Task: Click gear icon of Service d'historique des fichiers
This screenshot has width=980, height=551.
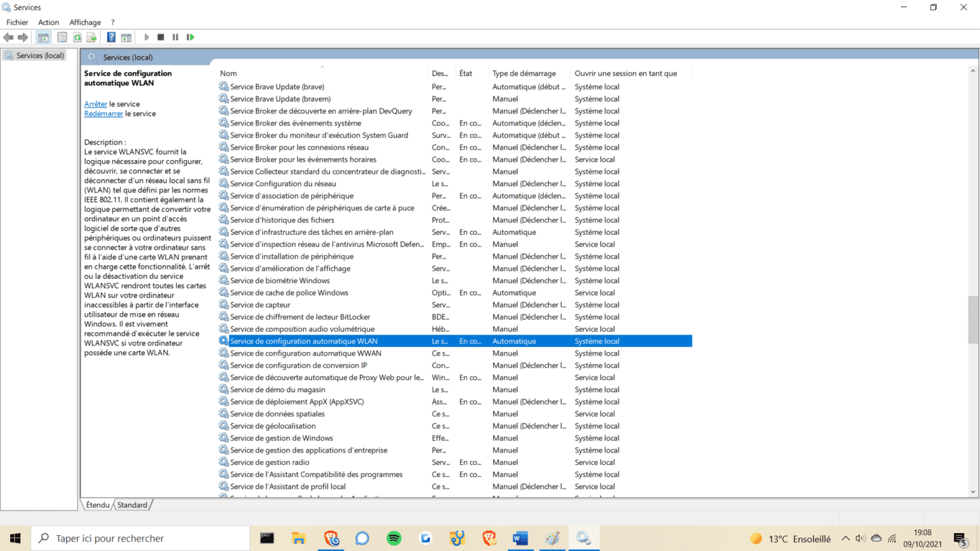Action: coord(224,219)
